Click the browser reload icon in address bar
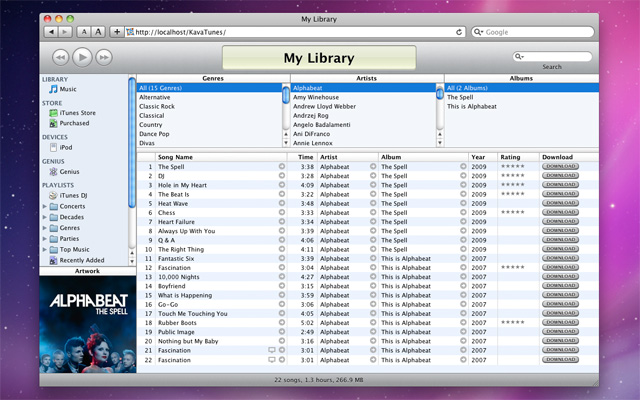Viewport: 640px width, 400px height. coord(459,32)
